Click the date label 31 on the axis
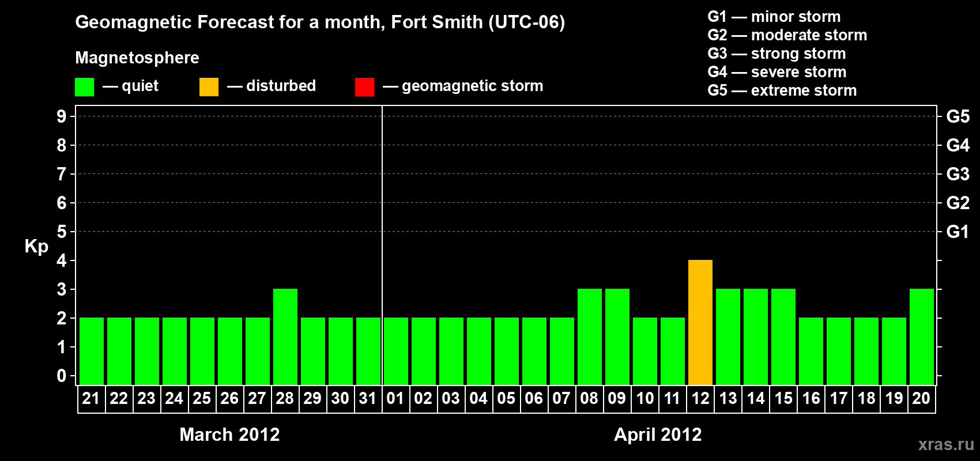 368,398
